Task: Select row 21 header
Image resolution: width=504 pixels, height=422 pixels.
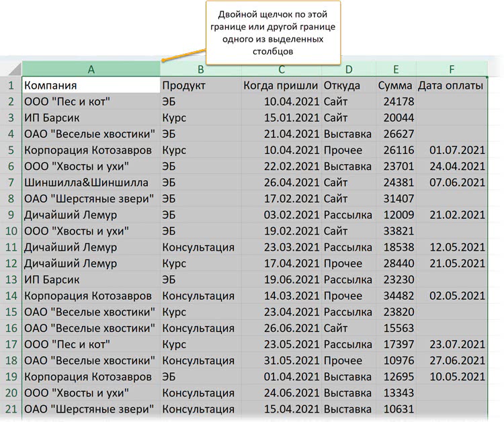Action: (x=11, y=409)
